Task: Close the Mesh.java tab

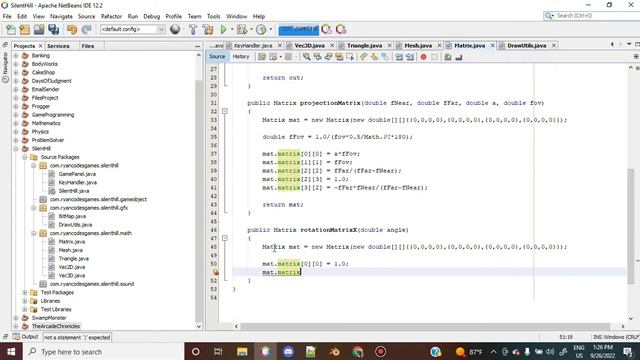Action: (439, 45)
